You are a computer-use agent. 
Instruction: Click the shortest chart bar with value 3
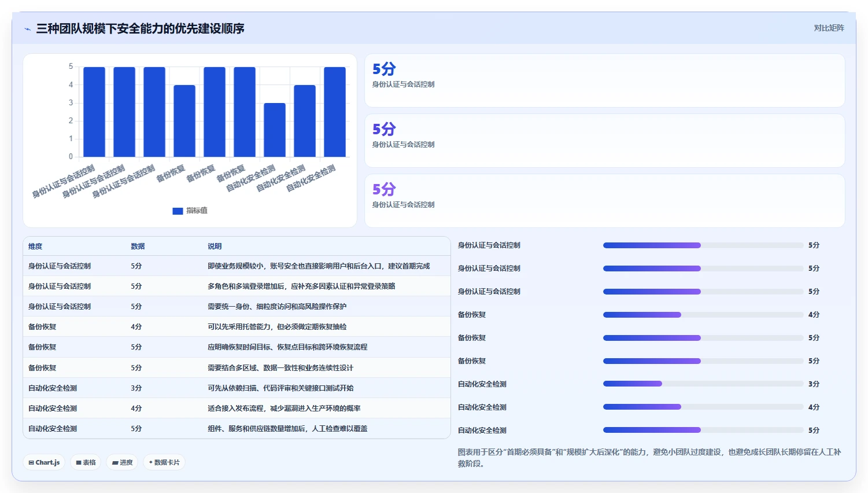(275, 130)
